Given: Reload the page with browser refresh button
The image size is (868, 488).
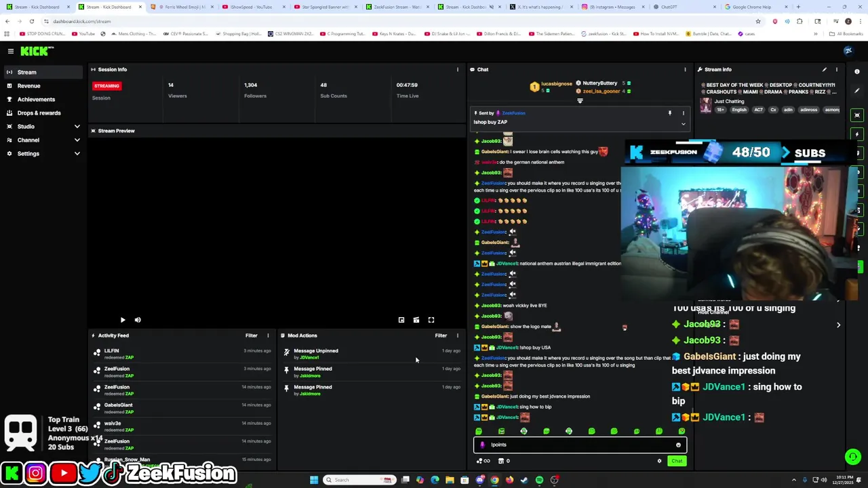Looking at the screenshot, I should [31, 21].
